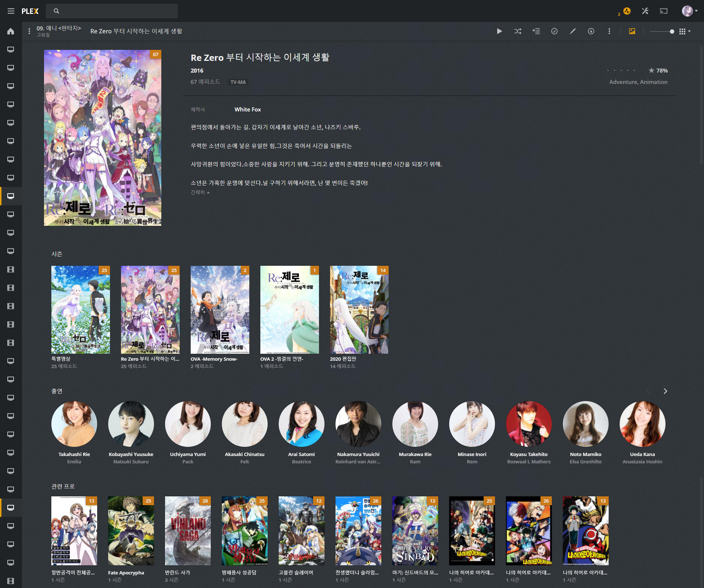The image size is (704, 588).
Task: Play the Re Zero show
Action: (x=499, y=31)
